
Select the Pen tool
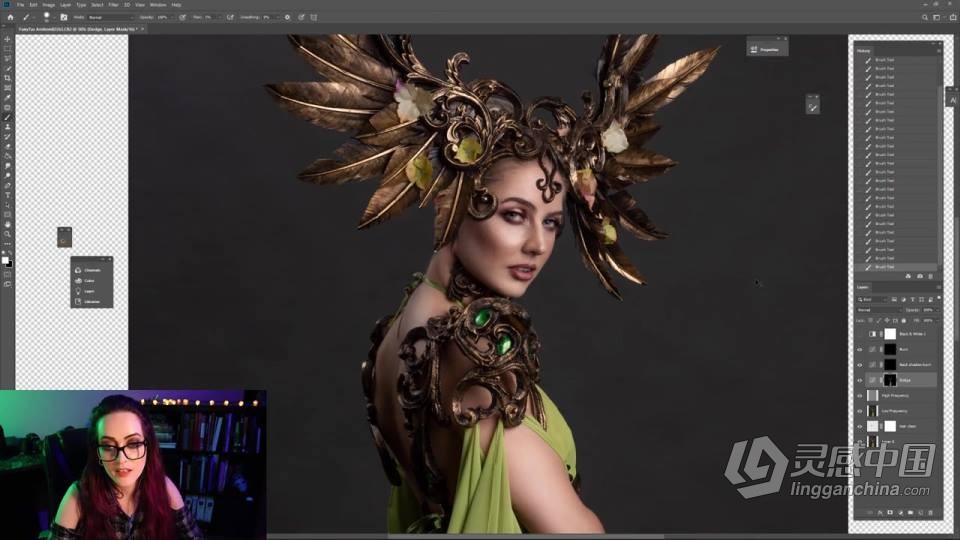click(x=7, y=186)
